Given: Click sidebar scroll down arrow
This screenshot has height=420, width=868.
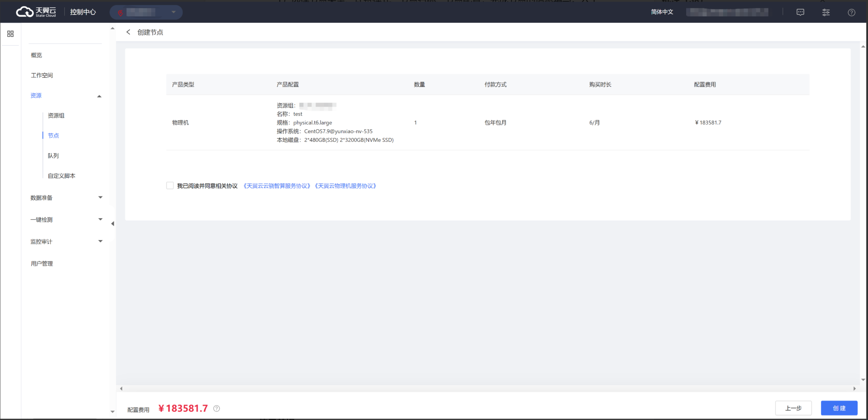Looking at the screenshot, I should [x=112, y=412].
